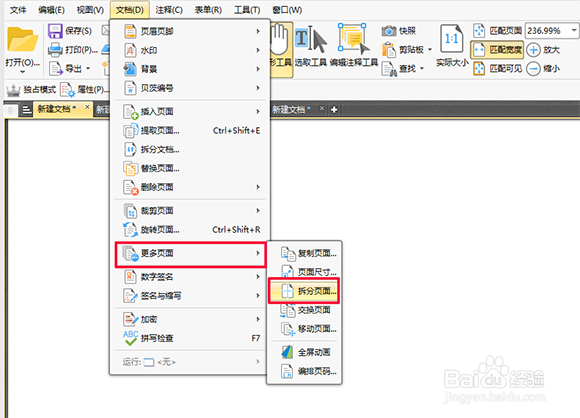
Task: Click the Open folder icon
Action: 22,40
